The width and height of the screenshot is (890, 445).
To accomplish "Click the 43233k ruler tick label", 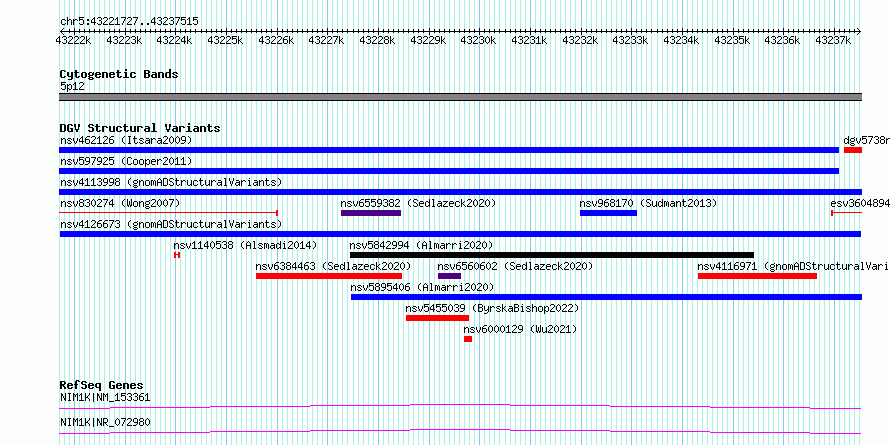I will click(x=631, y=41).
